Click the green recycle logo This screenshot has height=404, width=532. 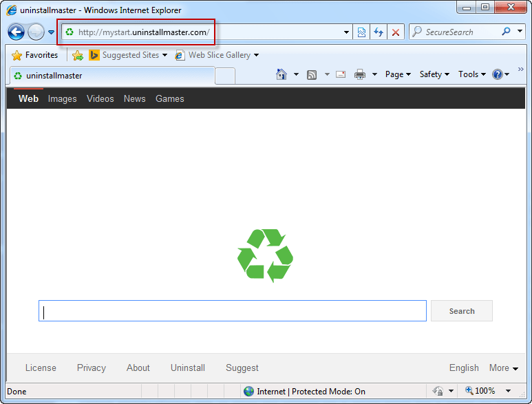(x=265, y=256)
